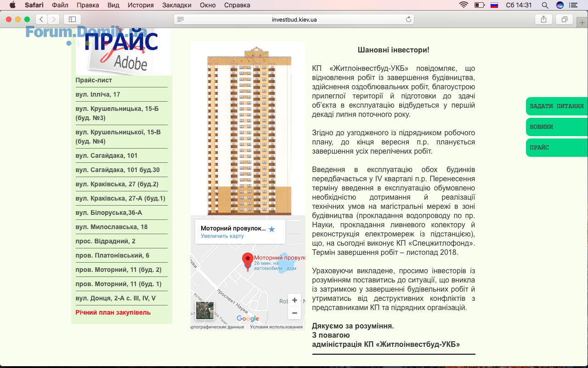The image size is (588, 368).
Task: Show all tabs overview
Action: 564,19
